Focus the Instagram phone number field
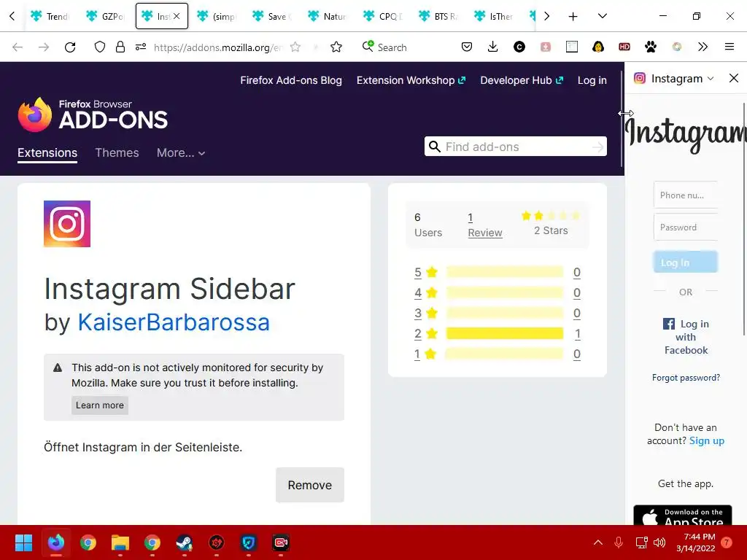Viewport: 747px width, 560px height. click(686, 195)
